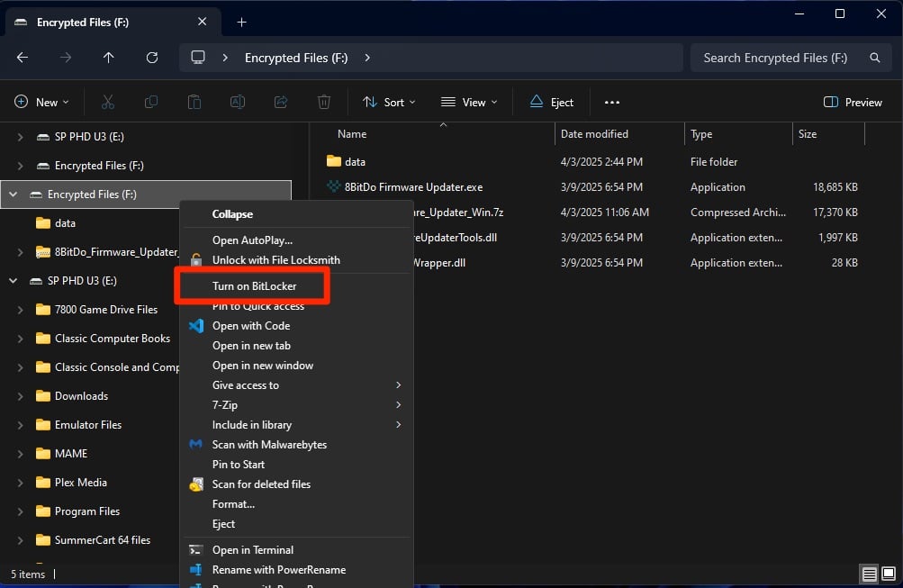
Task: Open the View dropdown menu
Action: point(469,103)
